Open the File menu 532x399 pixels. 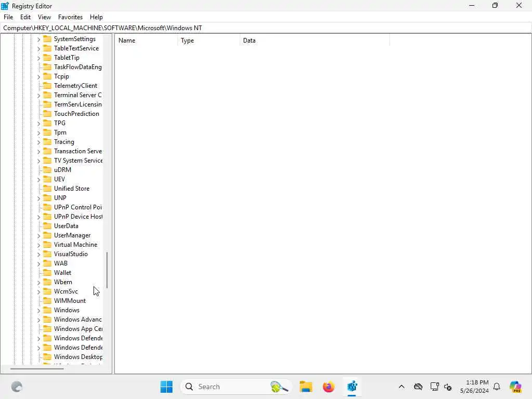pos(8,17)
